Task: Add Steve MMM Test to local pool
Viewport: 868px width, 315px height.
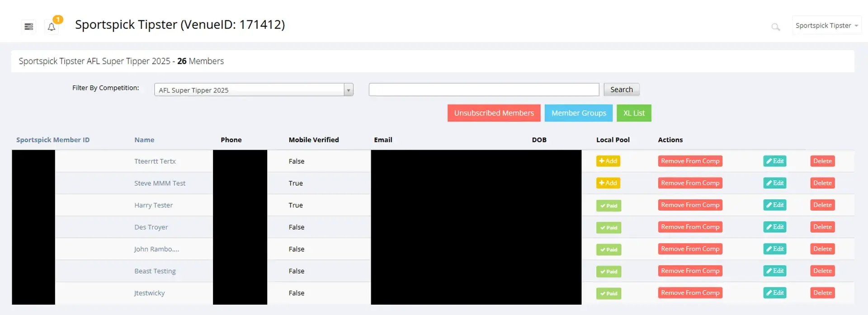Action: point(608,183)
